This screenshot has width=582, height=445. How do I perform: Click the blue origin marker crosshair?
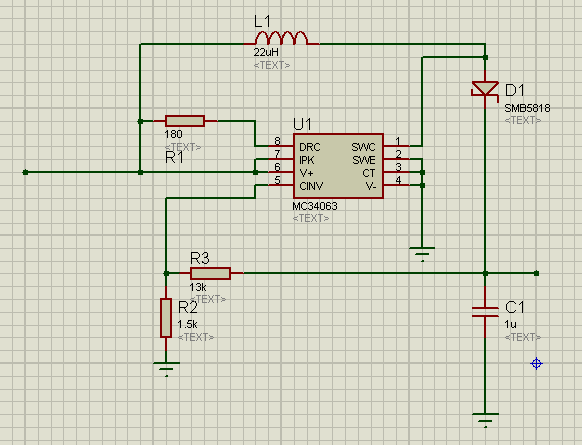coord(536,363)
